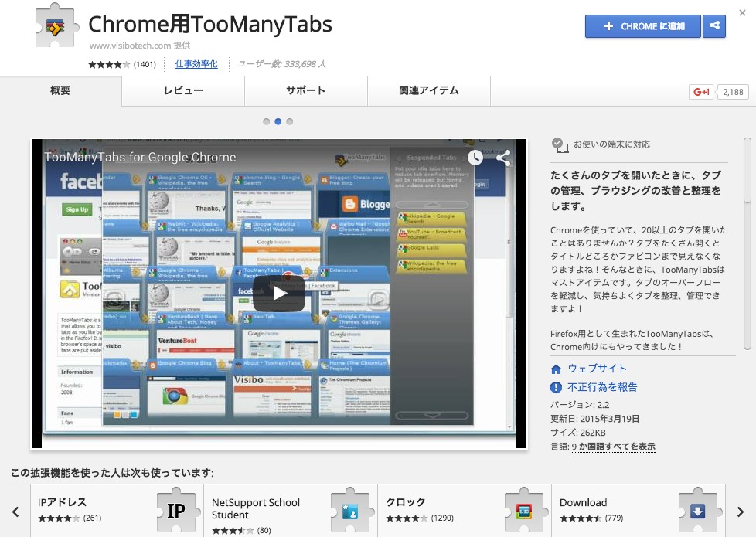The width and height of the screenshot is (756, 537).
Task: Click the share icon on the video
Action: click(x=503, y=158)
